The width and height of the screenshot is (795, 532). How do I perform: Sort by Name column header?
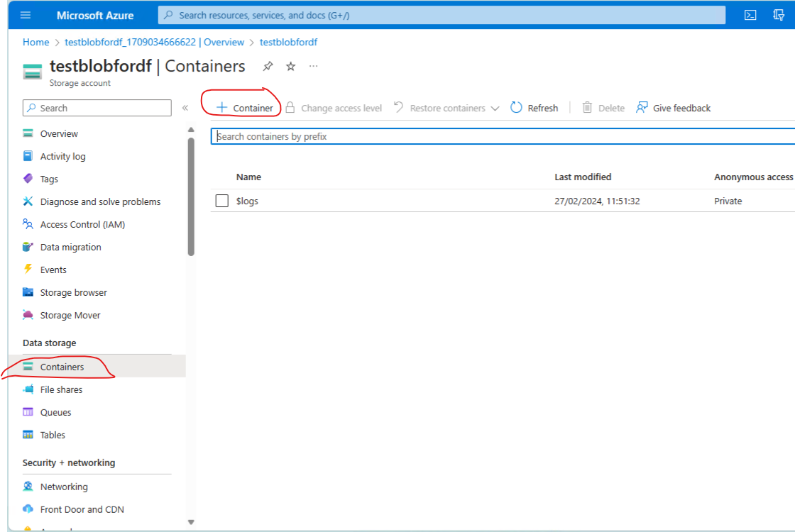[248, 177]
